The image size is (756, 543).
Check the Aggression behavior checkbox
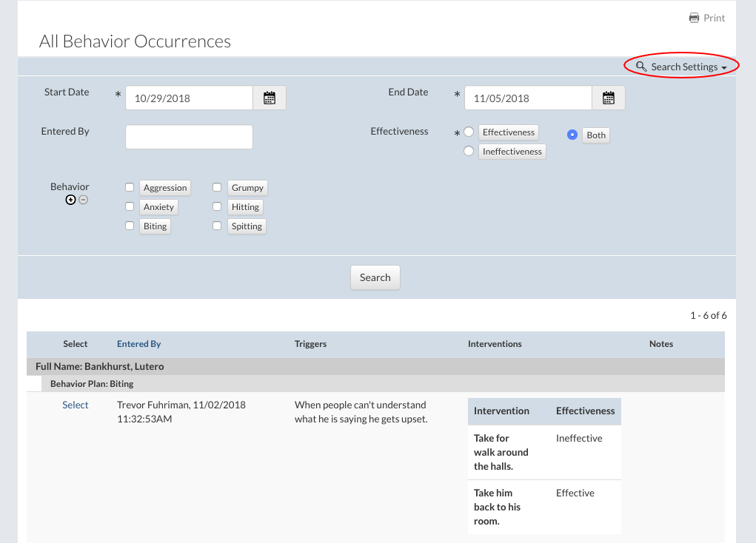pos(130,188)
